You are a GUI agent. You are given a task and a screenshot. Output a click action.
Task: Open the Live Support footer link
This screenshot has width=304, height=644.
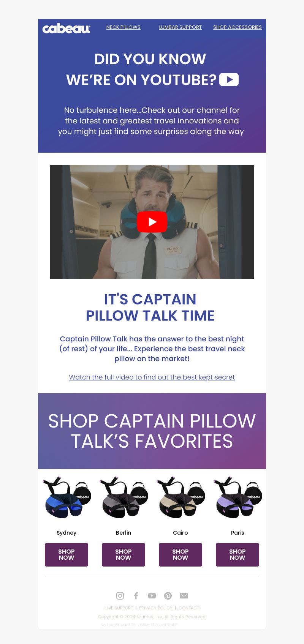(x=119, y=608)
